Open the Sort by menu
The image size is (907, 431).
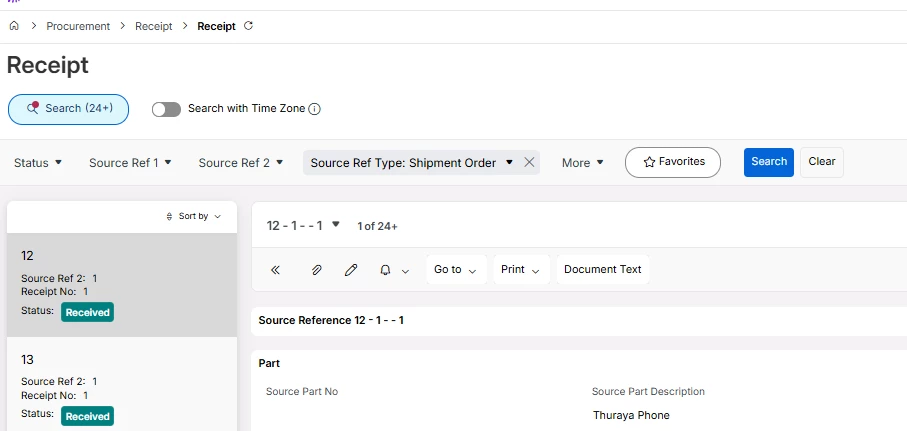[x=193, y=216]
